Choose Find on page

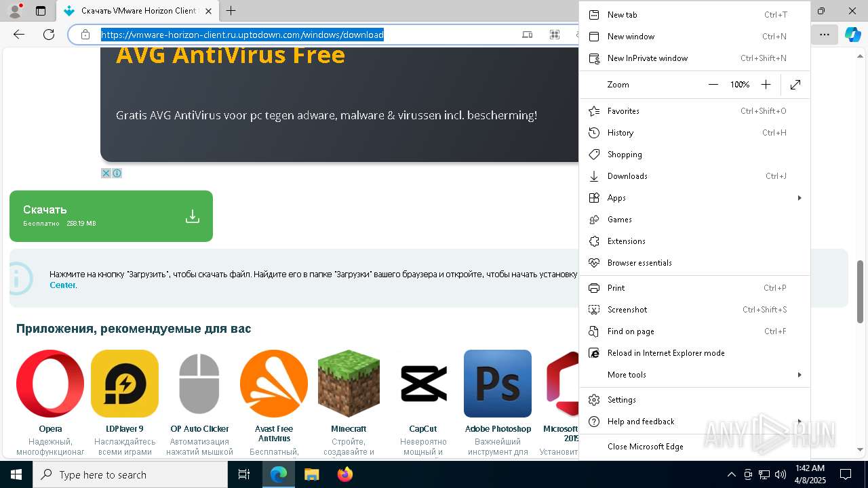coord(694,331)
